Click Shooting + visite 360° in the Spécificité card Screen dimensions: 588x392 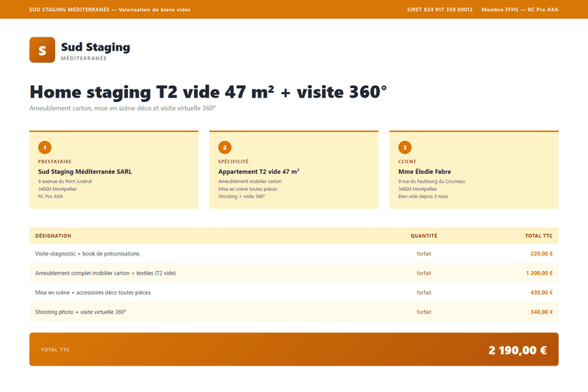point(242,196)
